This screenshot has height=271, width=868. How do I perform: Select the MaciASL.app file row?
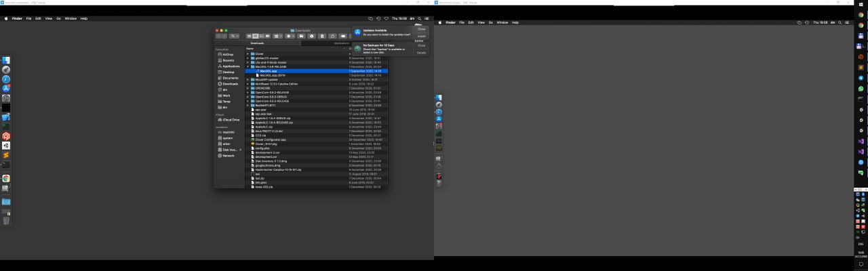pos(317,71)
